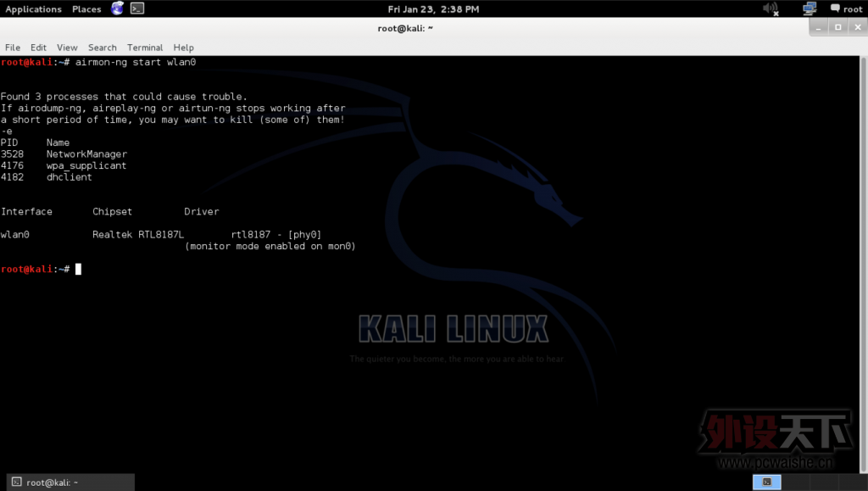868x491 pixels.
Task: Open the Terminal menu
Action: [x=144, y=47]
